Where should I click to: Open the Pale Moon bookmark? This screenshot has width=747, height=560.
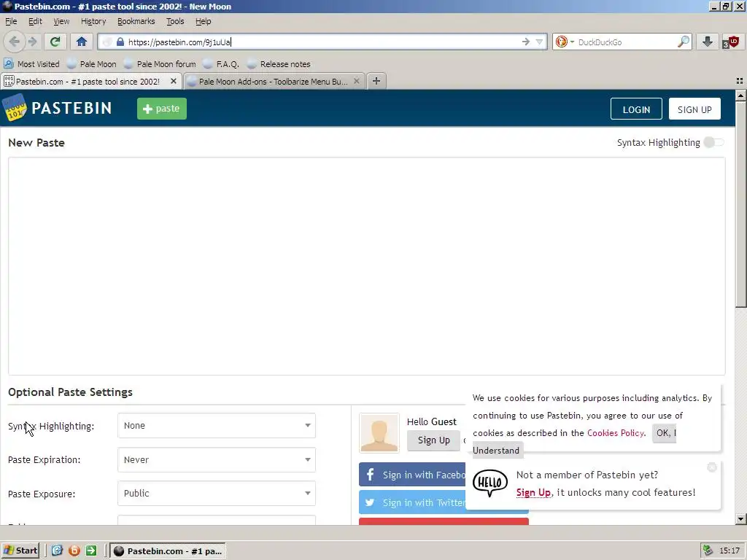[91, 64]
